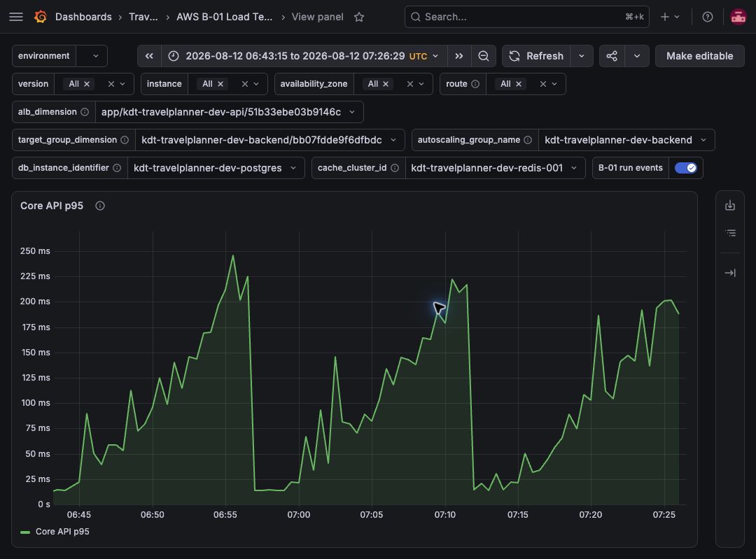756x559 pixels.
Task: Clear the route filter values
Action: (543, 84)
